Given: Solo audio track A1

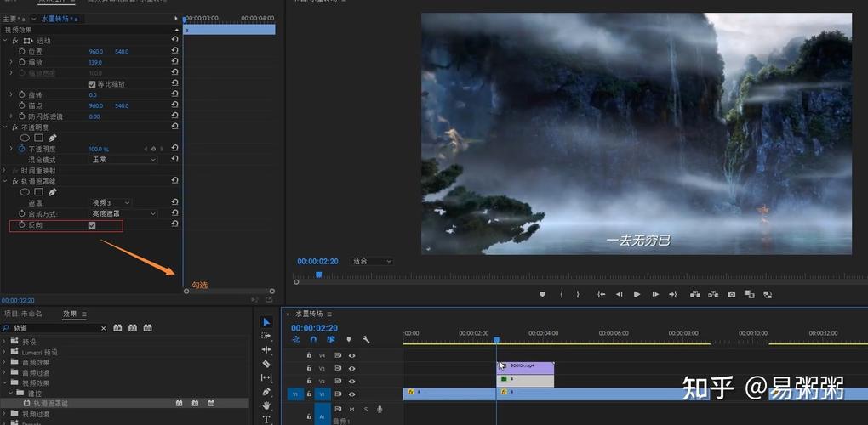Looking at the screenshot, I should click(x=365, y=409).
